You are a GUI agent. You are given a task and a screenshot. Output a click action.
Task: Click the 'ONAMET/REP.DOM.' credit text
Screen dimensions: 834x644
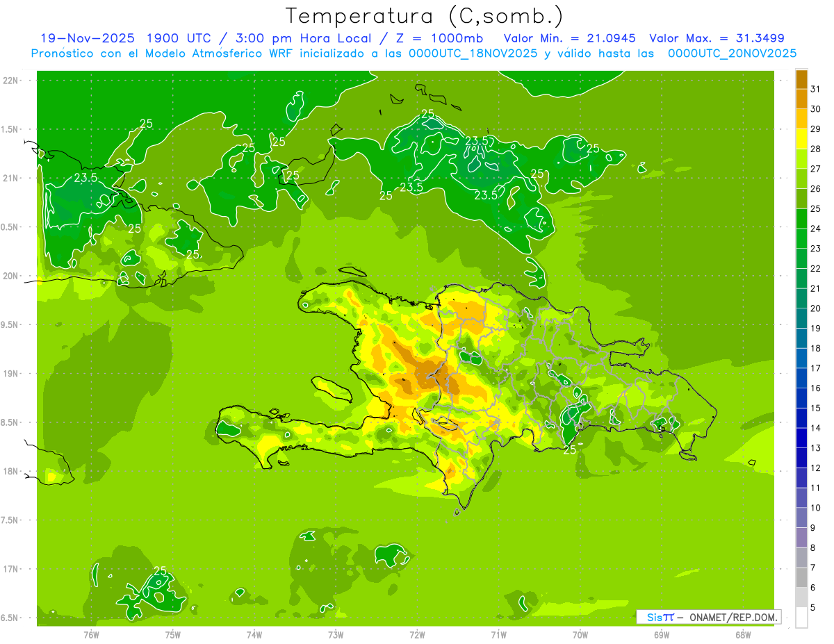tap(733, 617)
